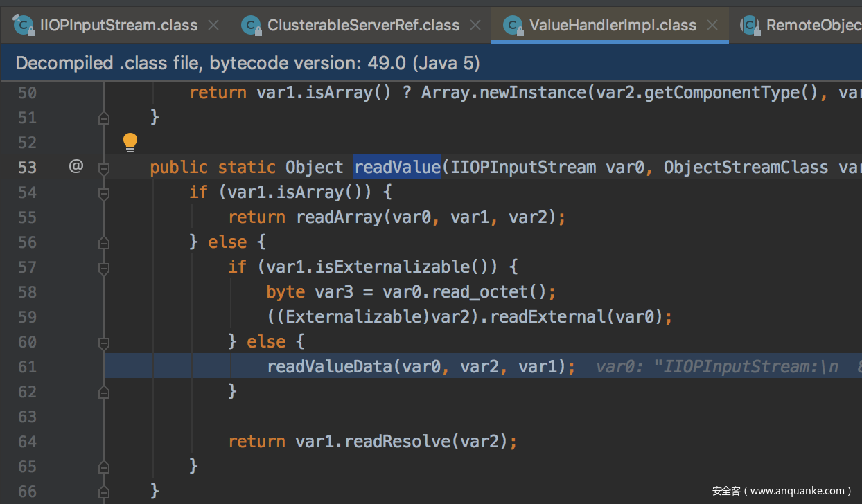Click the readValueData call on line 61
The image size is (862, 504).
pyautogui.click(x=330, y=367)
